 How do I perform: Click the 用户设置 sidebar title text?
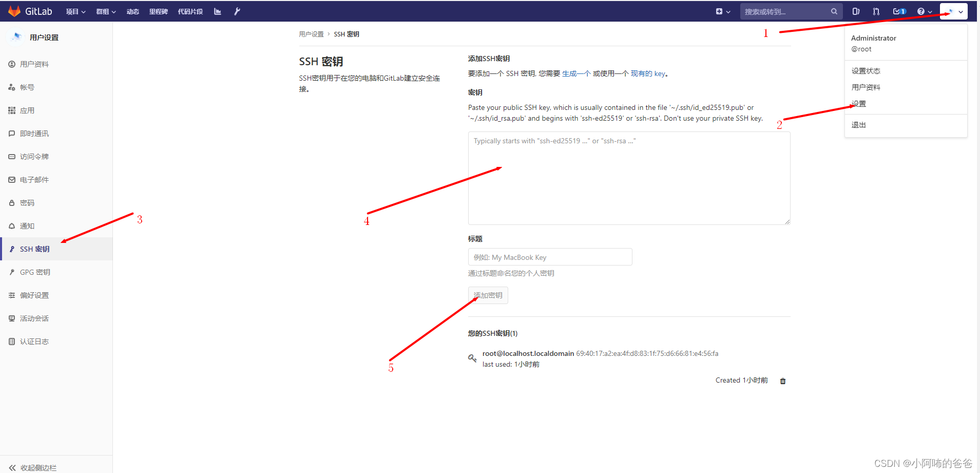44,37
